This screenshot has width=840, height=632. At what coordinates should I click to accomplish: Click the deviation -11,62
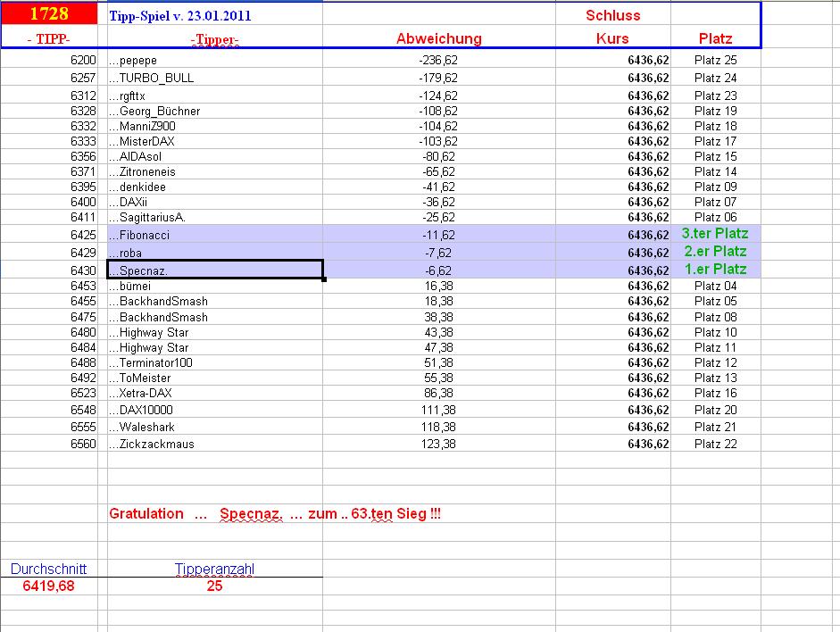coord(438,235)
